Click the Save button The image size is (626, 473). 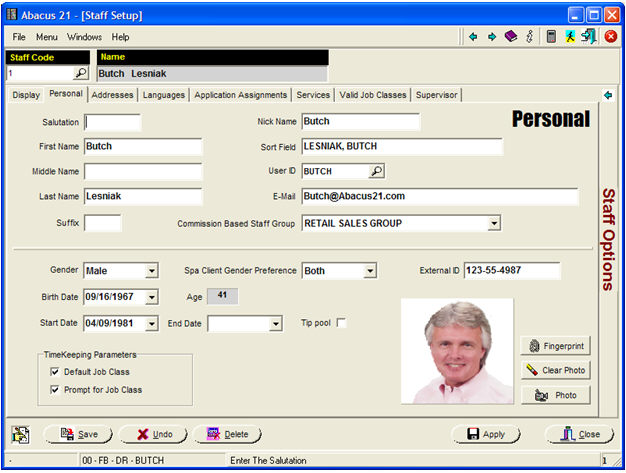click(x=78, y=434)
